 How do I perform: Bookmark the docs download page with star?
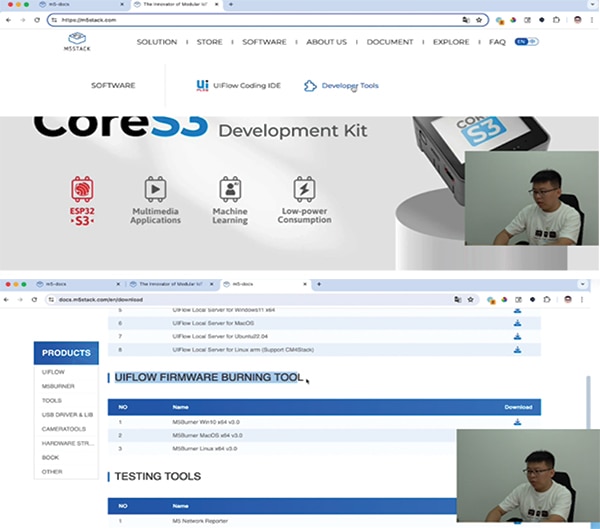(x=470, y=300)
